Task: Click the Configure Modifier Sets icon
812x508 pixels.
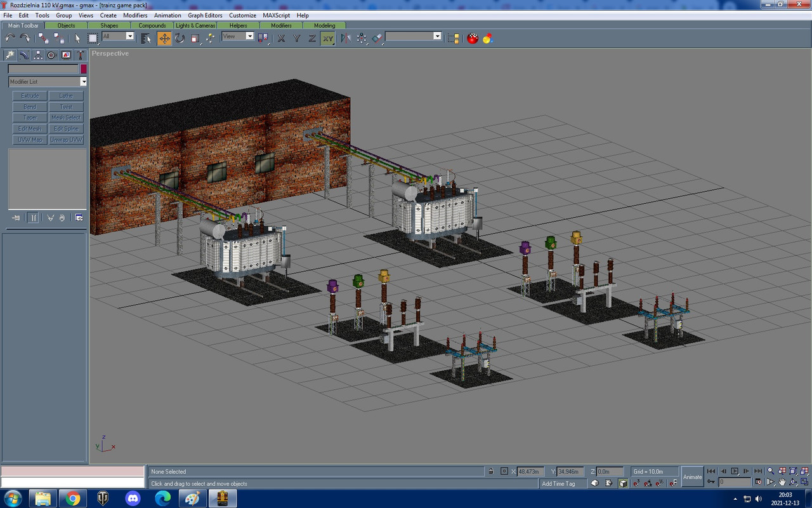Action: pyautogui.click(x=79, y=218)
